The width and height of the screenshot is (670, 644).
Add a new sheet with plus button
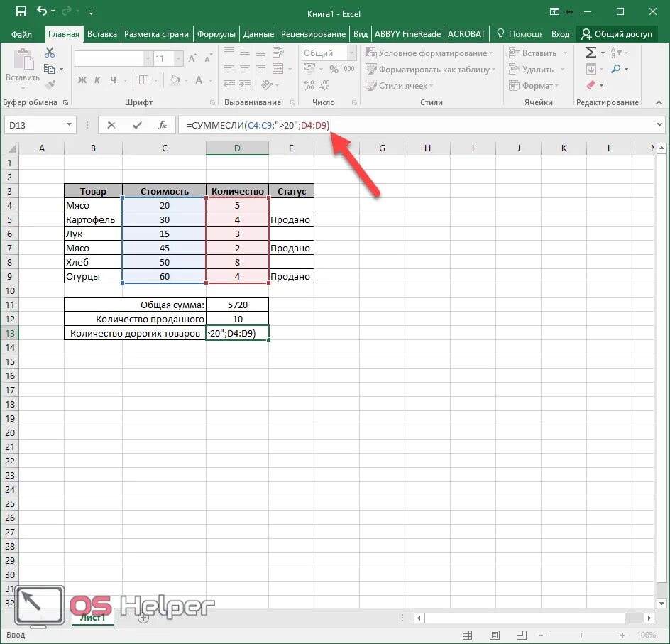pos(143,618)
